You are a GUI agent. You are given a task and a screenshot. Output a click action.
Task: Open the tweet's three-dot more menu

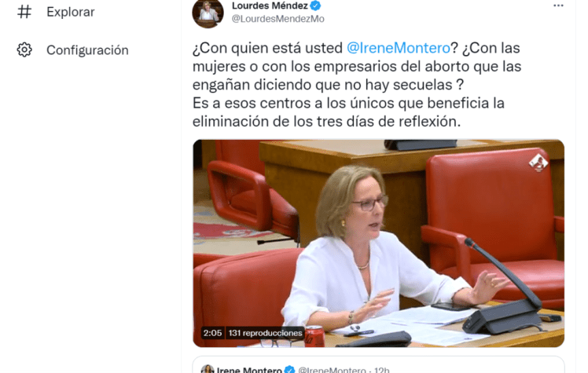[558, 5]
